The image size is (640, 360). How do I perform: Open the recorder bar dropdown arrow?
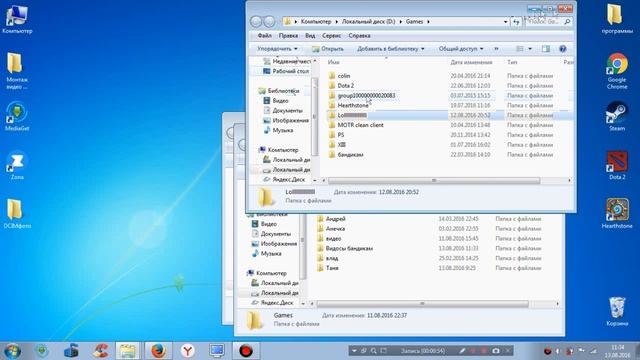[354, 351]
